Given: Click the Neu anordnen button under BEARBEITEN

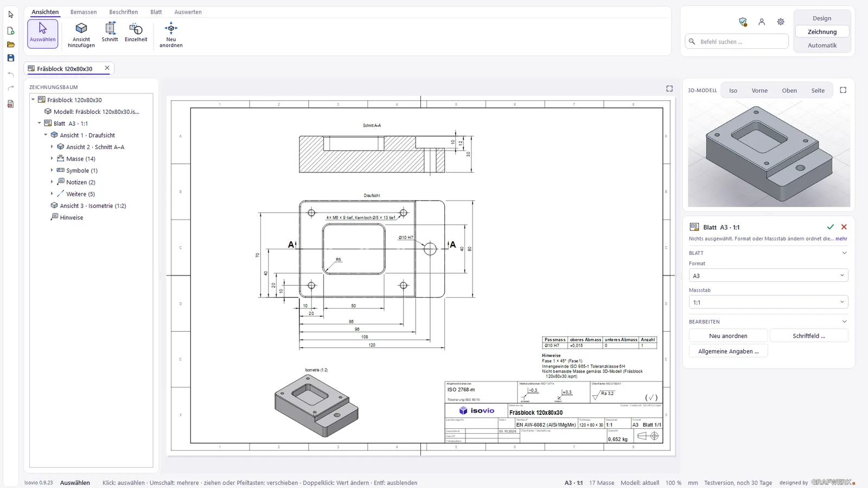Looking at the screenshot, I should click(728, 336).
